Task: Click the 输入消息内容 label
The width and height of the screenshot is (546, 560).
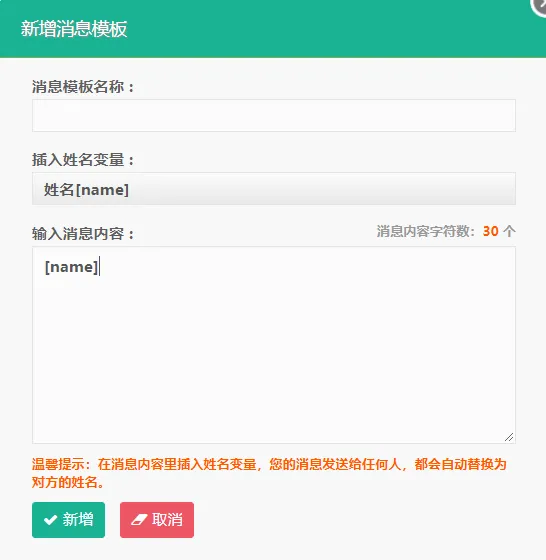Action: point(83,234)
